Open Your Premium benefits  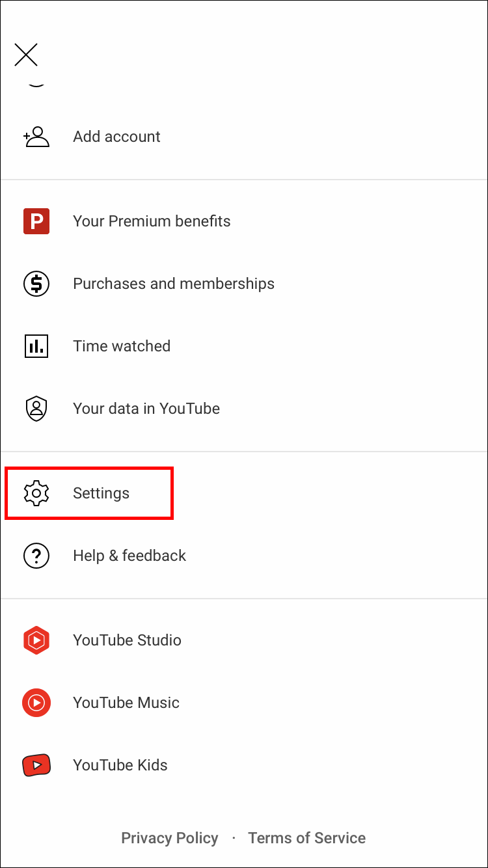pyautogui.click(x=152, y=221)
